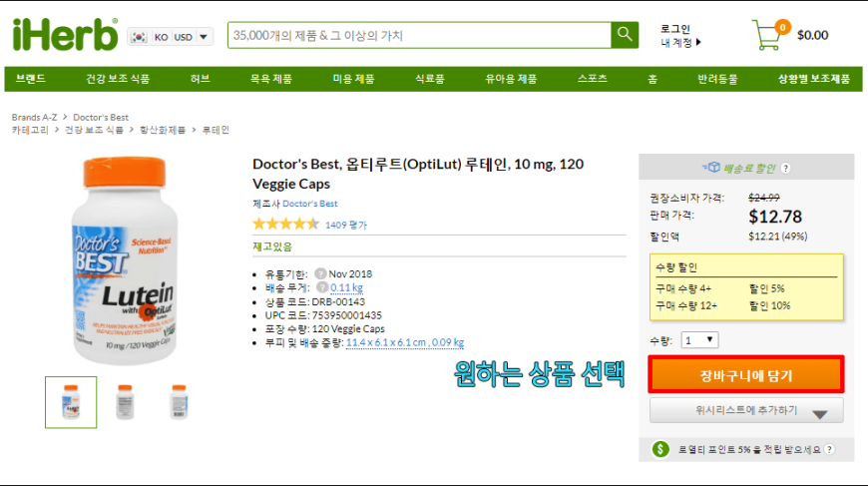Click the UPC 코드 753950001435 line
Viewport: 868px width, 486px height.
pyautogui.click(x=323, y=315)
